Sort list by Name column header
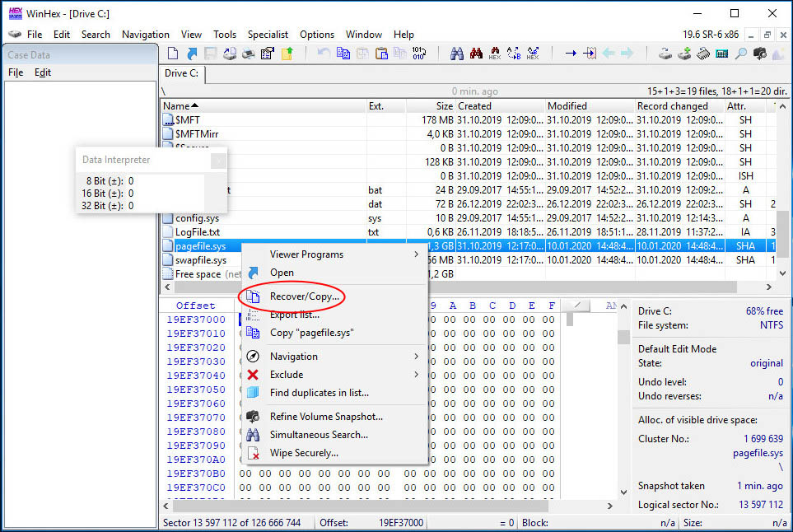The width and height of the screenshot is (793, 532). tap(264, 106)
